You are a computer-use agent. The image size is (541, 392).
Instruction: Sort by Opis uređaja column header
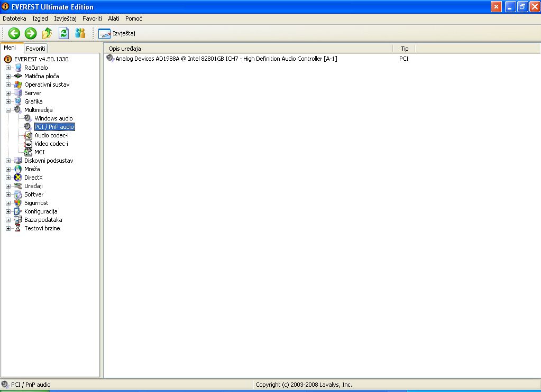(x=248, y=49)
